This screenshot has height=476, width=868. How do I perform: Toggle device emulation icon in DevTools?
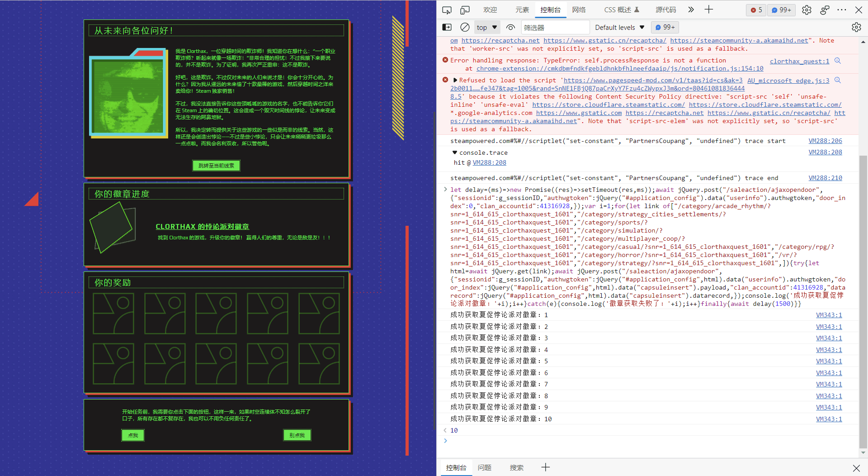(x=465, y=10)
